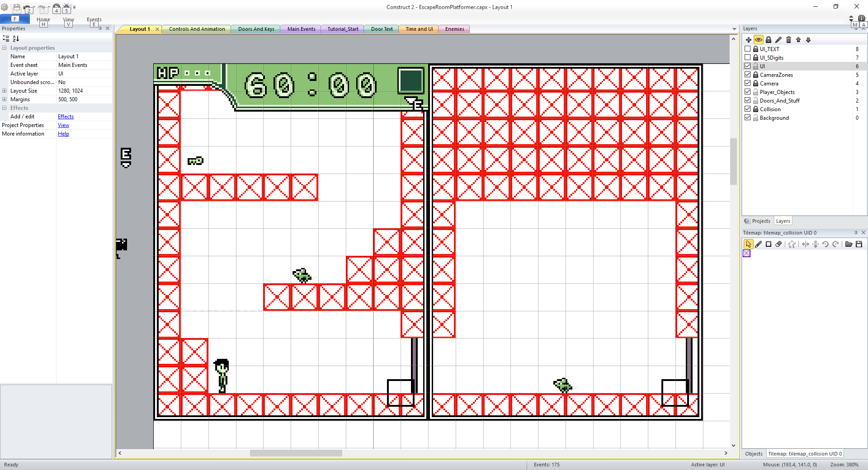
Task: Enable visibility checkbox for UI_TEXT layer
Action: click(x=748, y=49)
